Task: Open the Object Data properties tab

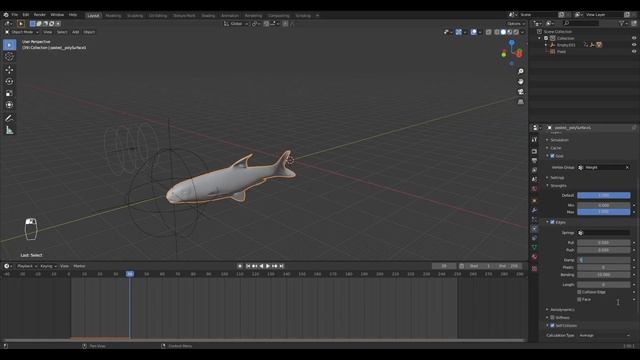Action: pos(534,247)
